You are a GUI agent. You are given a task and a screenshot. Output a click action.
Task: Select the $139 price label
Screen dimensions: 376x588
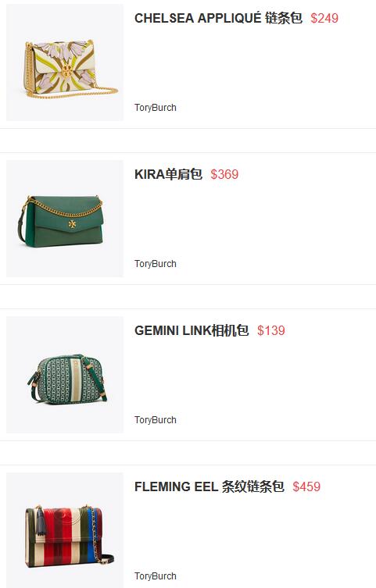click(271, 330)
